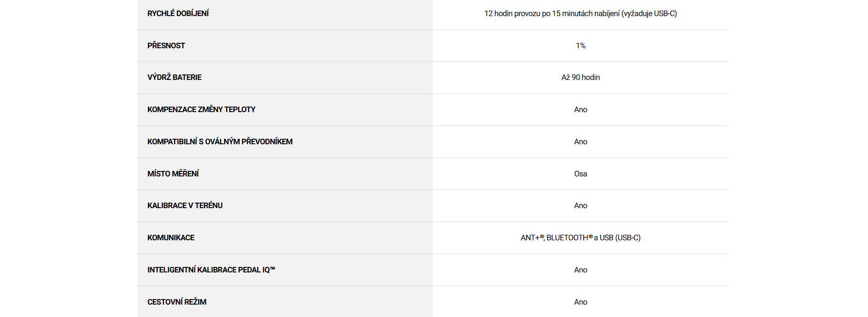Click the KOMPENZACE ZMĚNY TEPLOTY label

tap(201, 109)
